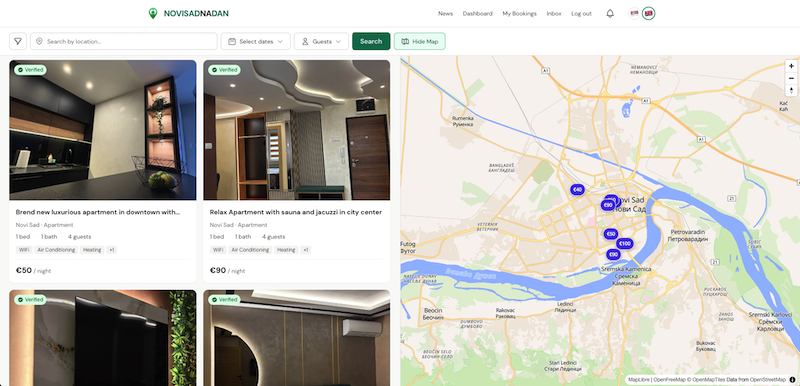The height and width of the screenshot is (386, 800).
Task: Expand +1 amenities on Relax Apartment
Action: click(305, 250)
